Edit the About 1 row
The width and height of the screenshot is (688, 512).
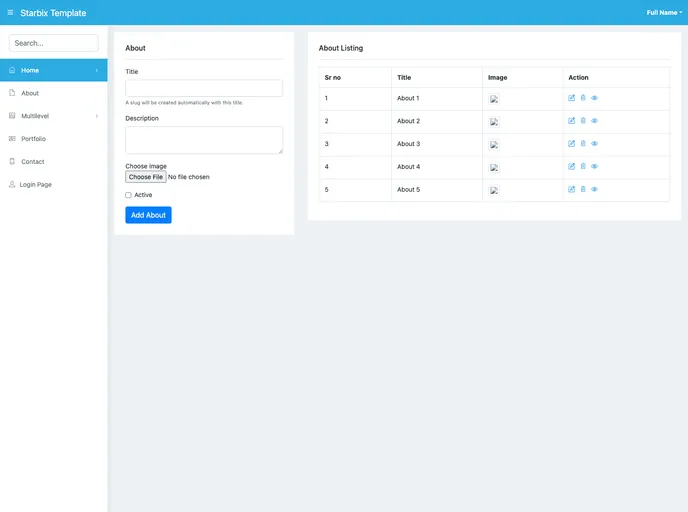point(571,98)
